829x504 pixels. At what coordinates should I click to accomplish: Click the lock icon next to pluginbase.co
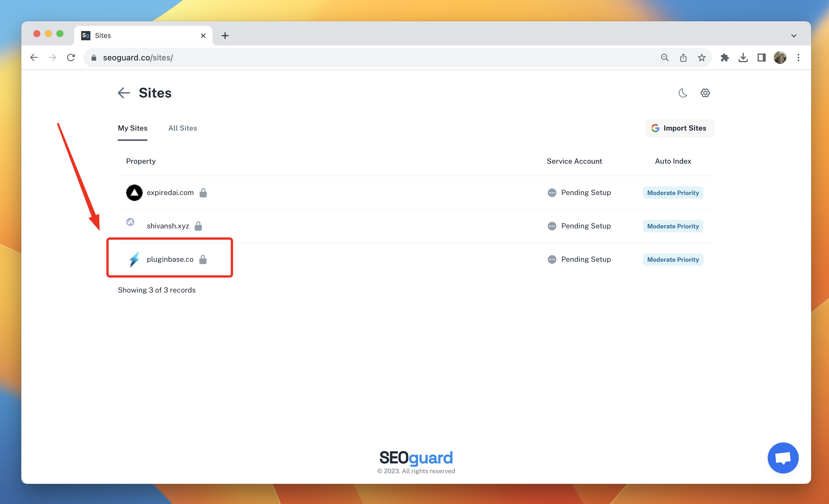click(x=203, y=259)
